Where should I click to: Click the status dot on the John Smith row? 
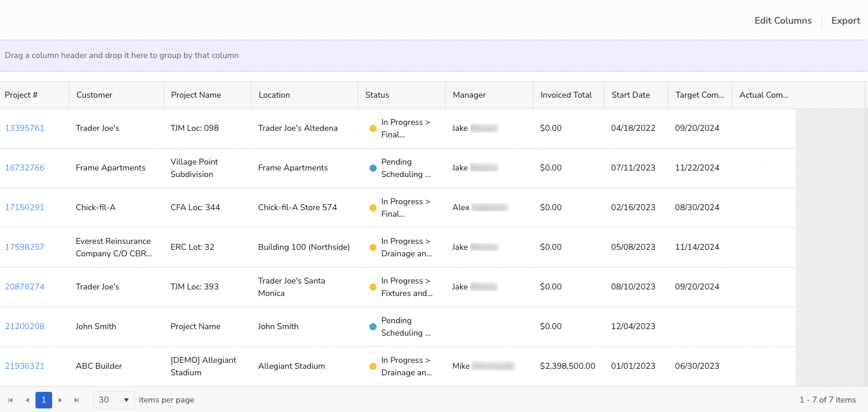point(372,326)
